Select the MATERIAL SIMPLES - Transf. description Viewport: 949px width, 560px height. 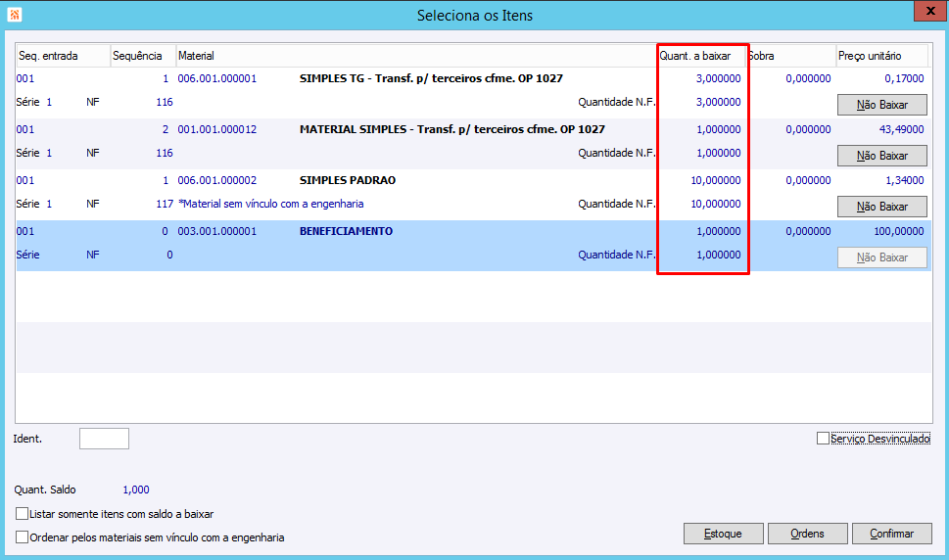click(x=452, y=129)
